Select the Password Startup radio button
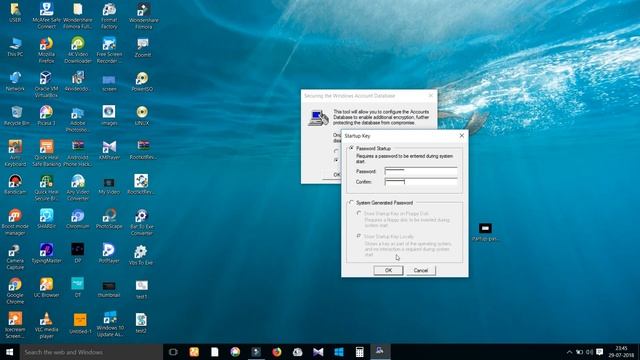This screenshot has height=360, width=640. pyautogui.click(x=351, y=148)
